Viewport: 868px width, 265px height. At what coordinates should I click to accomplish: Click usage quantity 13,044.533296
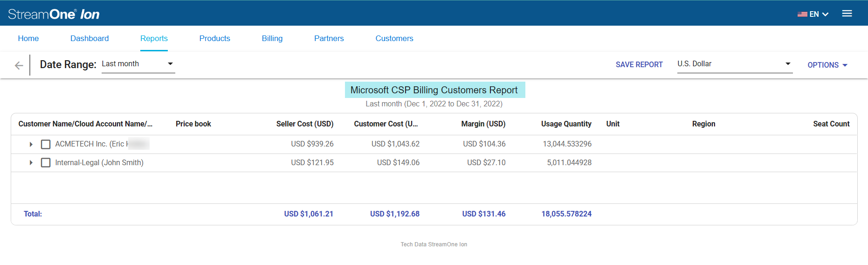click(567, 144)
